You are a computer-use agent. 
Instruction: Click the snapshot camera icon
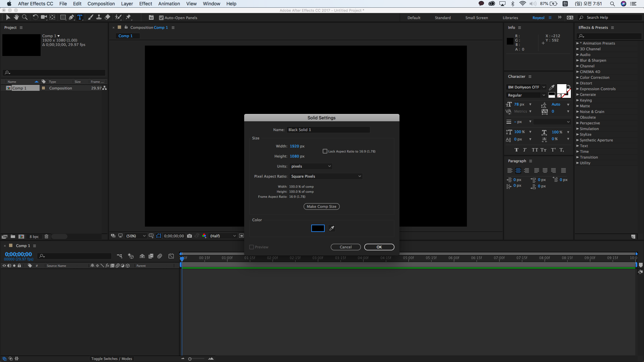190,236
